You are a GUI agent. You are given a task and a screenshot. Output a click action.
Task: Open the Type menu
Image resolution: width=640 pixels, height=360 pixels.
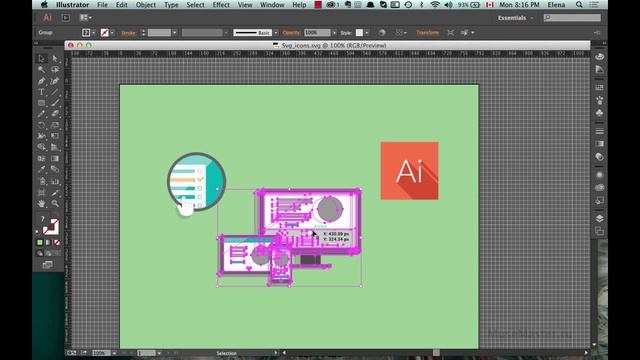coord(171,5)
